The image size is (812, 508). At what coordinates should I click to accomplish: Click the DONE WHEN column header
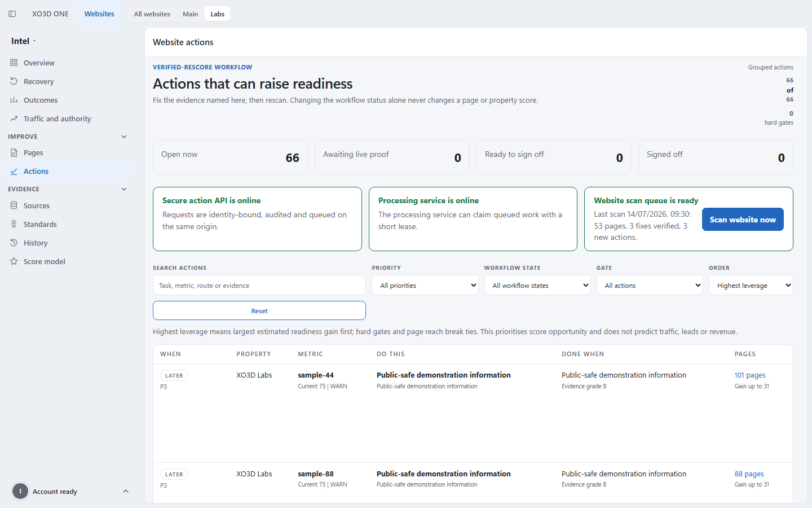(x=582, y=354)
